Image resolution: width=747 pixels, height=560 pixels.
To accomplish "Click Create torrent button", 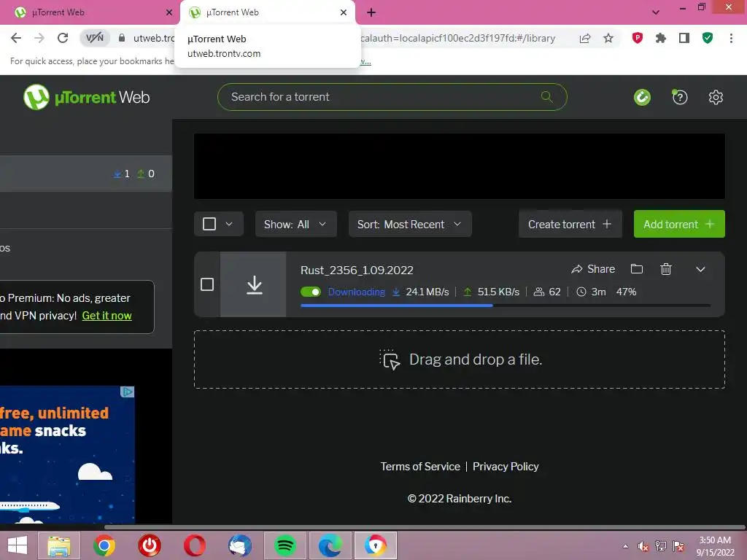I will pos(570,224).
